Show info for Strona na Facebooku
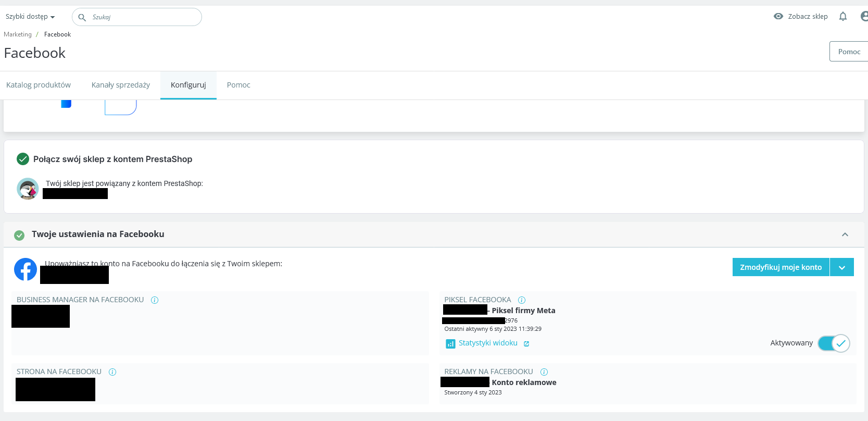 (112, 372)
